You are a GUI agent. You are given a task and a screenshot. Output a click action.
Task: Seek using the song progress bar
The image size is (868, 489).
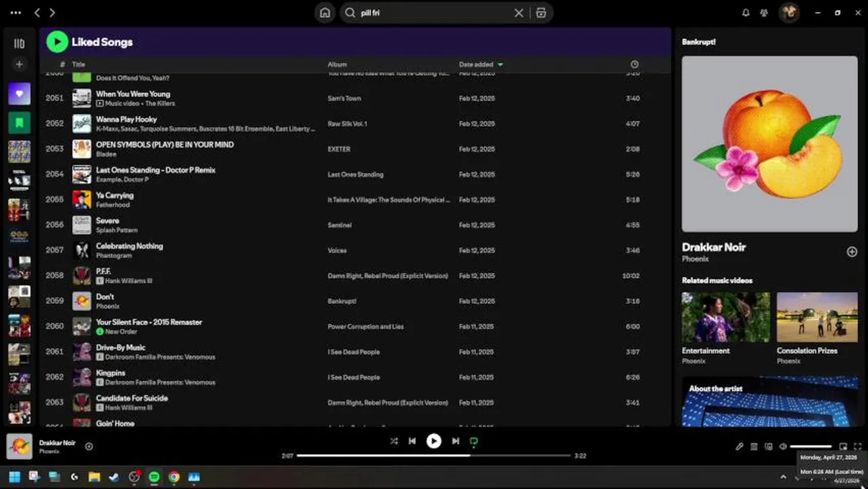(434, 456)
